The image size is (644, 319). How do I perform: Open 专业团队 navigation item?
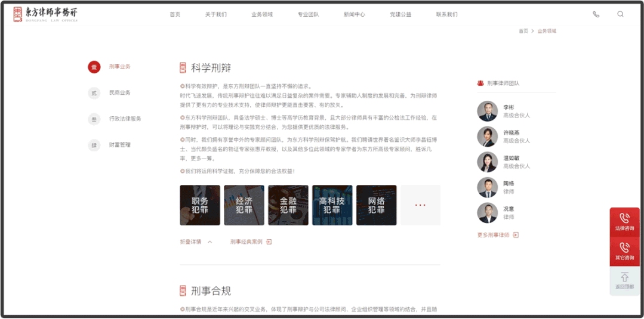click(309, 14)
